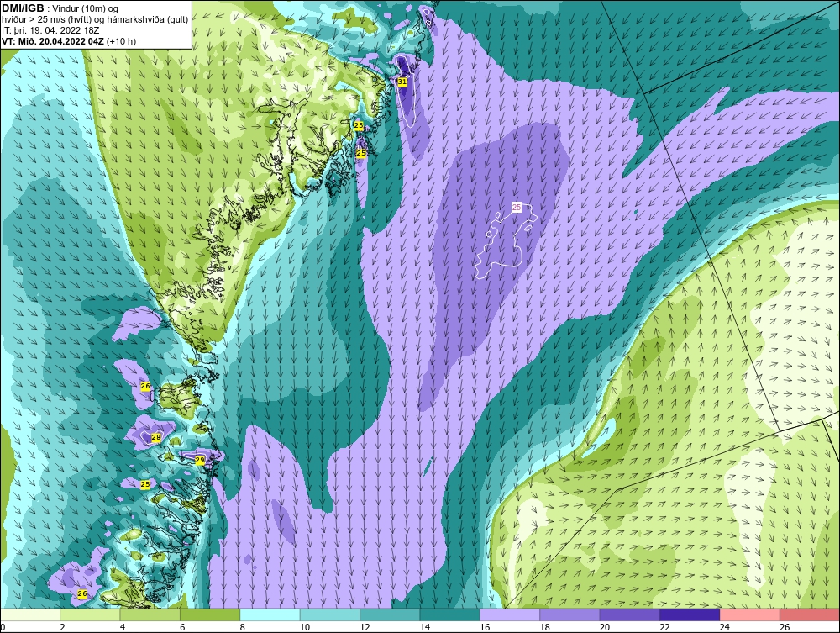Click the yellow 26 label nearest the map's corner

pyautogui.click(x=82, y=593)
